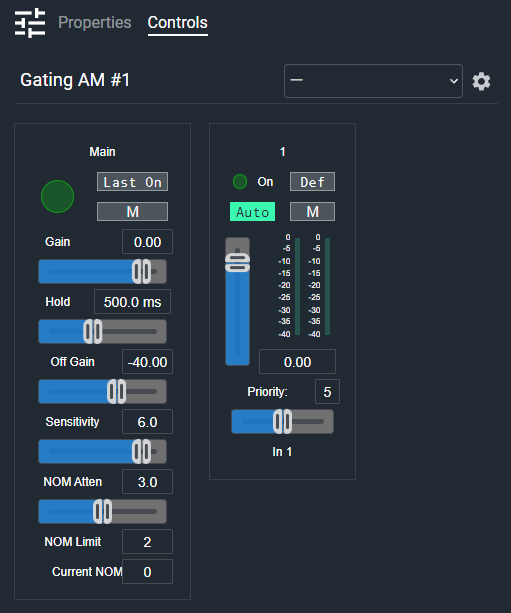
Task: Click the Off Gain label
Action: 72,362
